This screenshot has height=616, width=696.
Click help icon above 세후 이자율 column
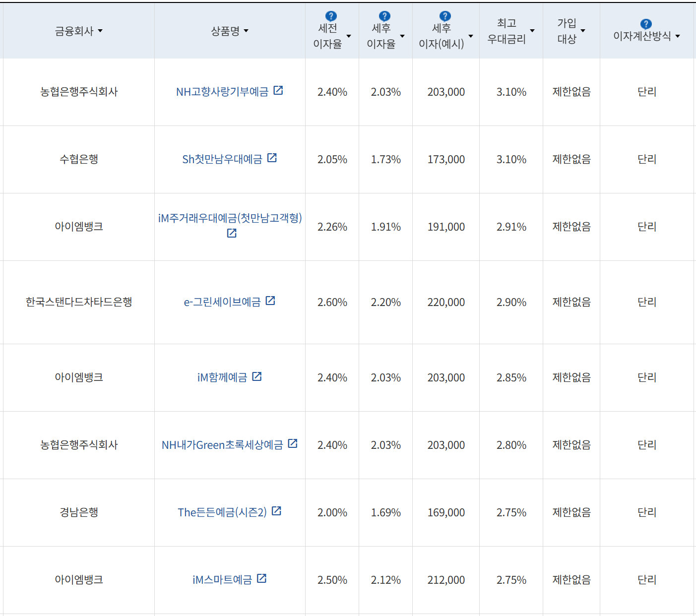[384, 16]
